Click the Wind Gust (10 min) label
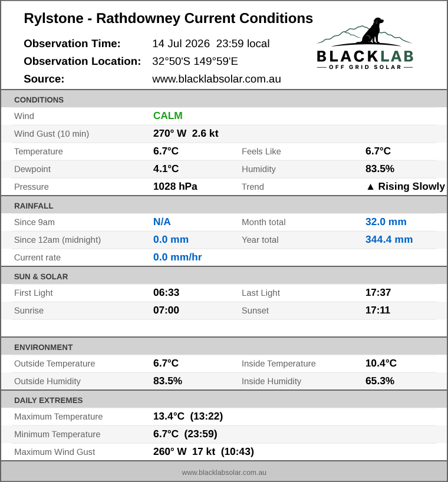 52,134
